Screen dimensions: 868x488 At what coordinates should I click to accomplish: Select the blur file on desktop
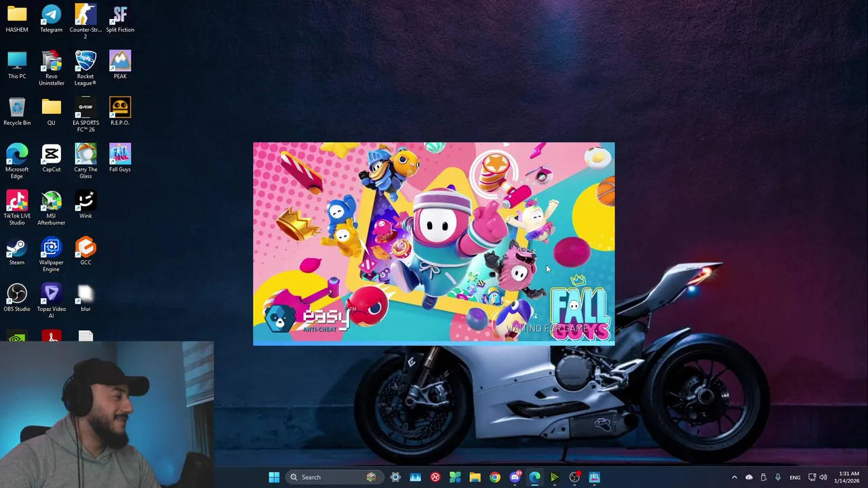85,298
